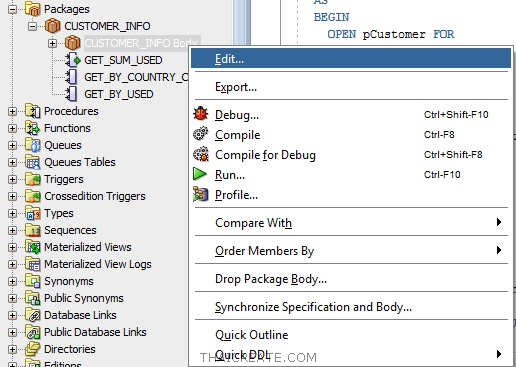Click the Packages folder icon
This screenshot has height=367, width=516.
(33, 9)
